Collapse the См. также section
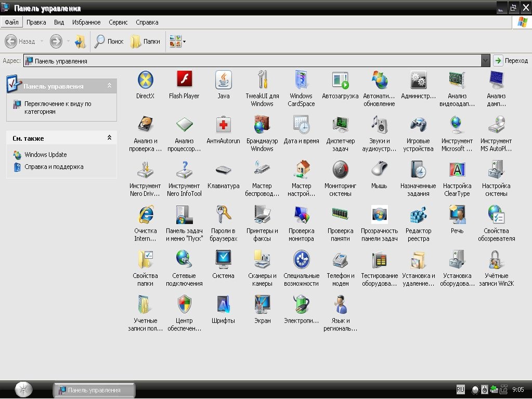This screenshot has height=399, width=532. click(x=109, y=138)
